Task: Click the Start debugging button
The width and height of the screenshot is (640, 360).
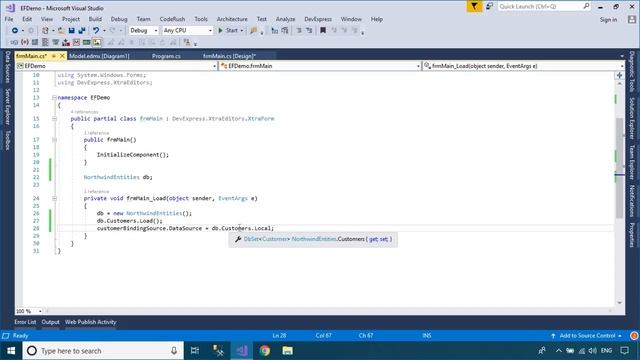Action: point(228,31)
